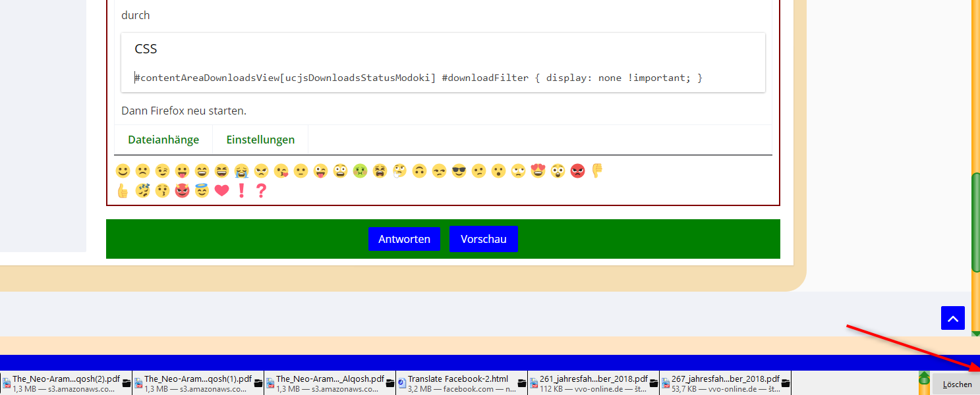980x395 pixels.
Task: Insert the thumbs down emoji
Action: tap(597, 171)
